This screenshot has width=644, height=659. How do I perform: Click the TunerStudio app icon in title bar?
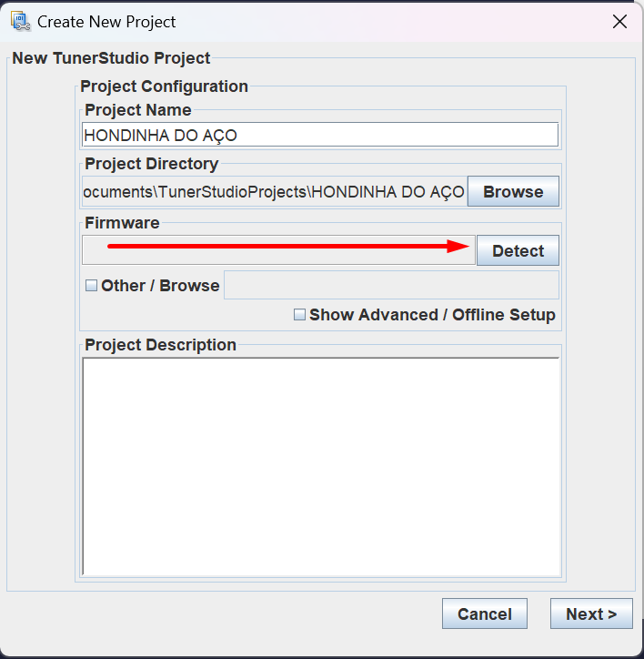tap(20, 21)
